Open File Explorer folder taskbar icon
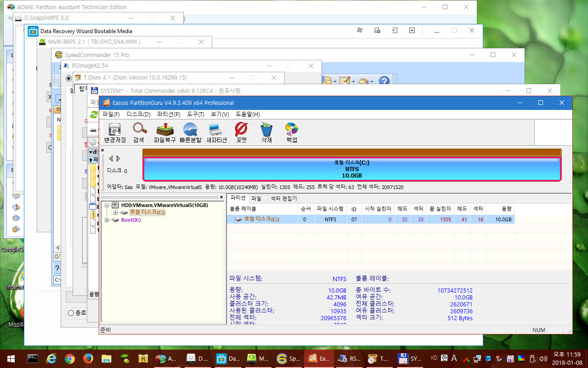Screen dimensions: 588x368 107,359
